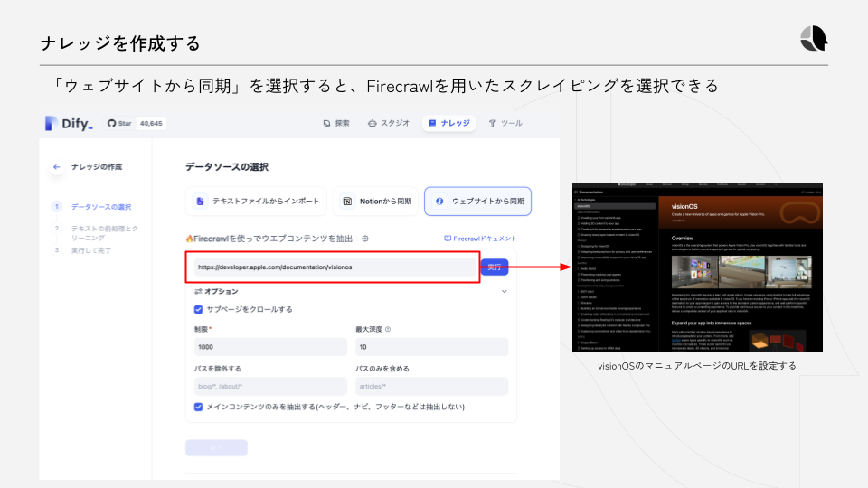Click the company logo at top right
The image size is (868, 488).
click(x=814, y=39)
